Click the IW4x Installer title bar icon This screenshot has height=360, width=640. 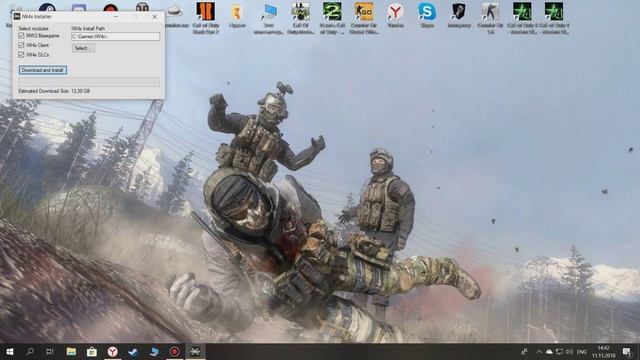tap(17, 16)
